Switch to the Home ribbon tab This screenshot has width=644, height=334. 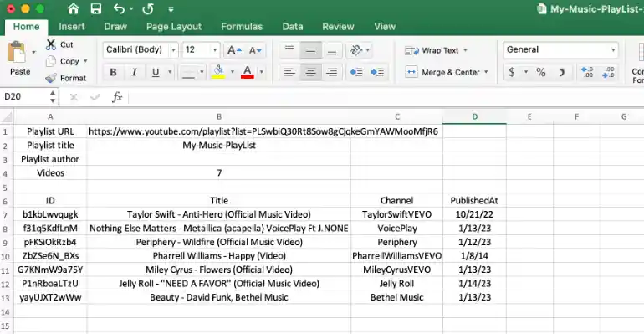pos(26,27)
